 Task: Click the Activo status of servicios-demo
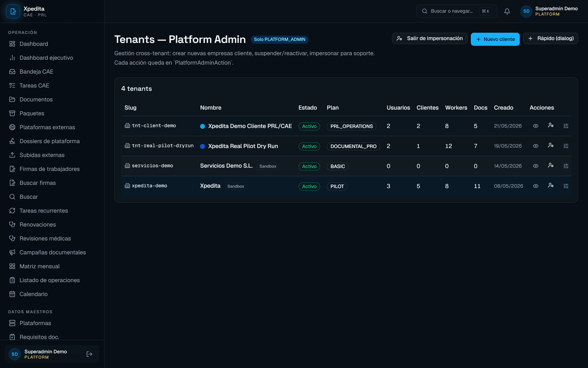pos(309,166)
